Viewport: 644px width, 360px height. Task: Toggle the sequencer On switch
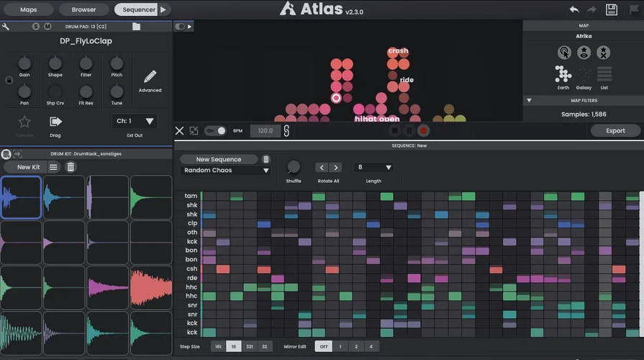pyautogui.click(x=215, y=131)
